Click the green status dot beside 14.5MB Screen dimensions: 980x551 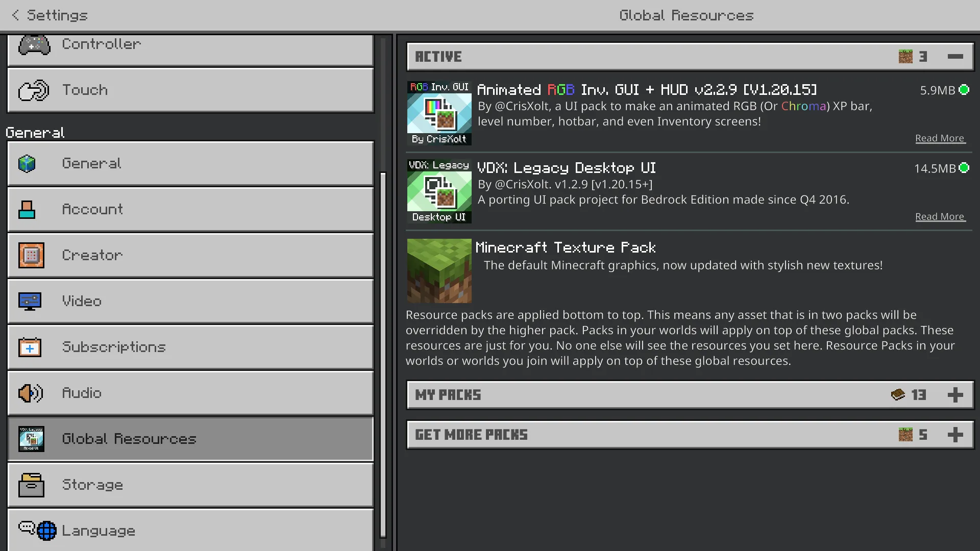(x=964, y=168)
